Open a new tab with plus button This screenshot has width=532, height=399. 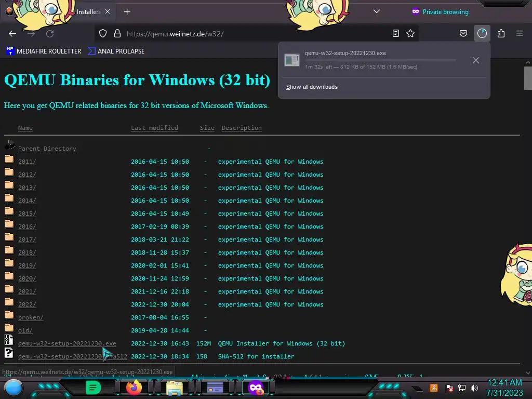point(127,12)
